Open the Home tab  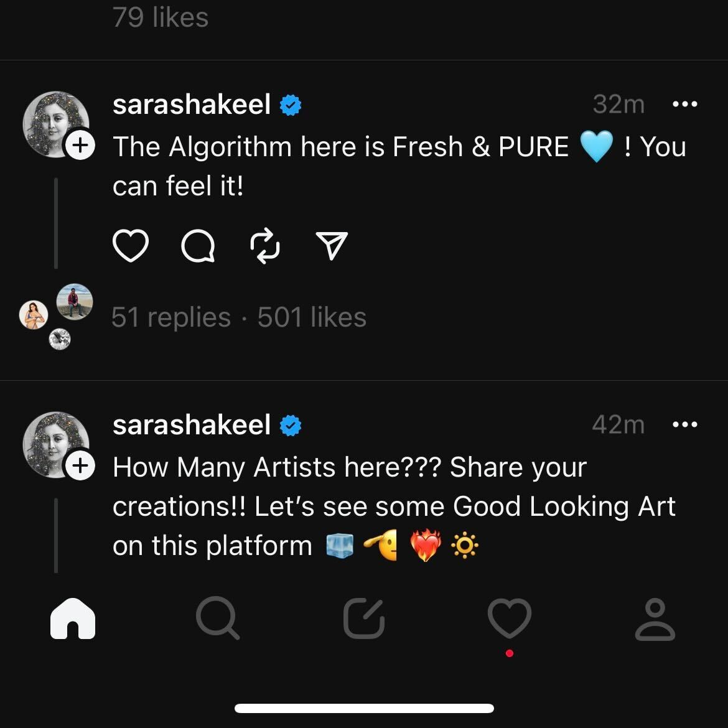73,618
